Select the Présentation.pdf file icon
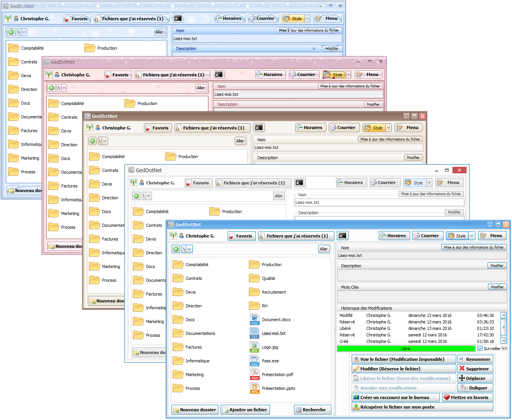Screen dimensions: 512x420 click(x=255, y=375)
